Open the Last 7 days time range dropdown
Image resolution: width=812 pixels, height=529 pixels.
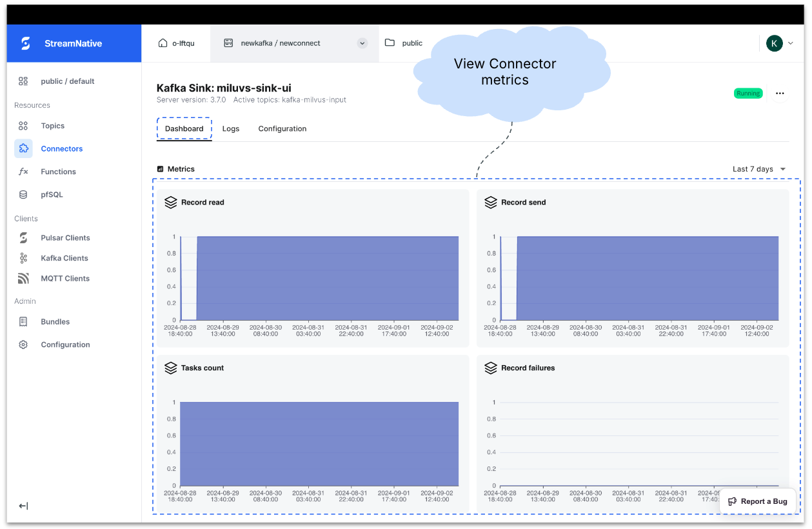tap(759, 169)
